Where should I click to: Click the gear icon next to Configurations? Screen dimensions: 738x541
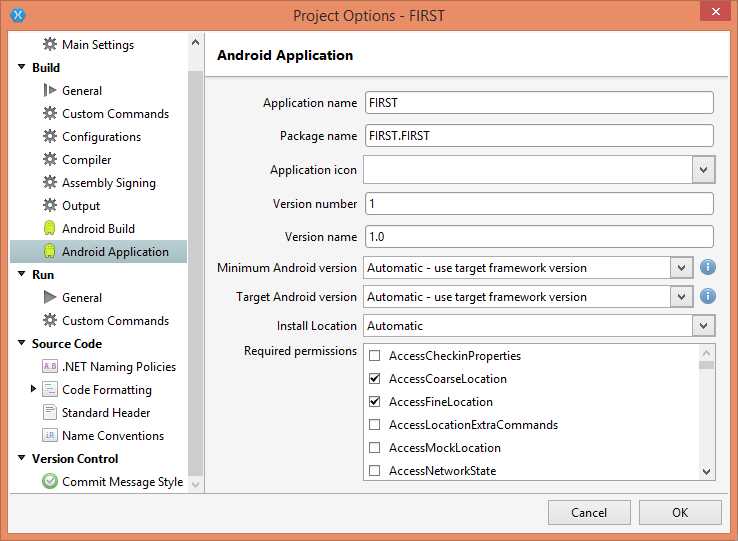tap(50, 137)
